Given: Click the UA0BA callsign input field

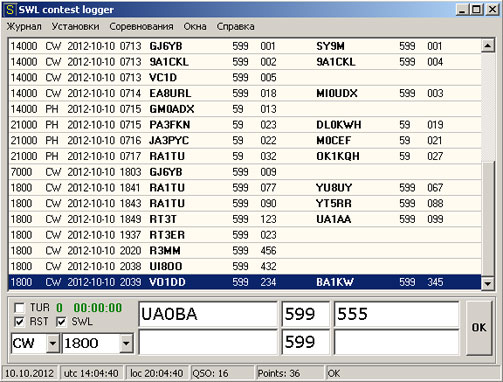Looking at the screenshot, I should [x=208, y=314].
